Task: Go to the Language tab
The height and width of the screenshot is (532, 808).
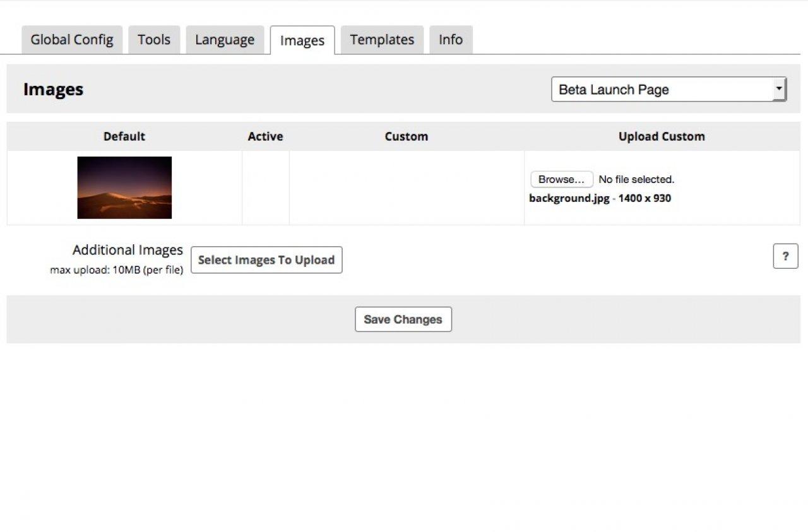Action: tap(225, 40)
